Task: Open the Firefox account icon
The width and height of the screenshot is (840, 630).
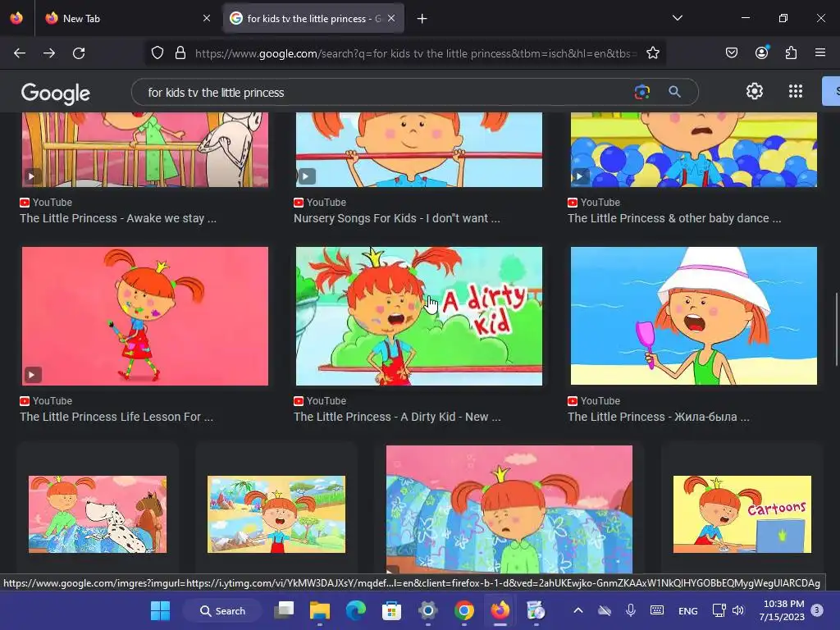Action: coord(762,52)
